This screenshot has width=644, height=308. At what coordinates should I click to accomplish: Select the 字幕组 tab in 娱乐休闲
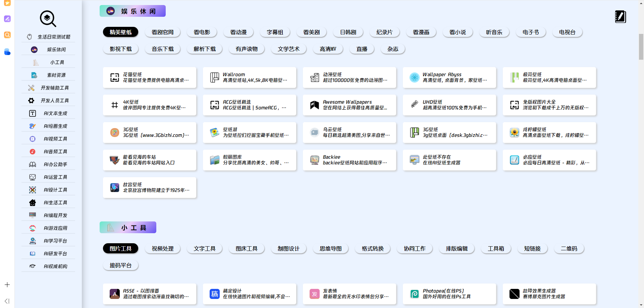pyautogui.click(x=275, y=32)
